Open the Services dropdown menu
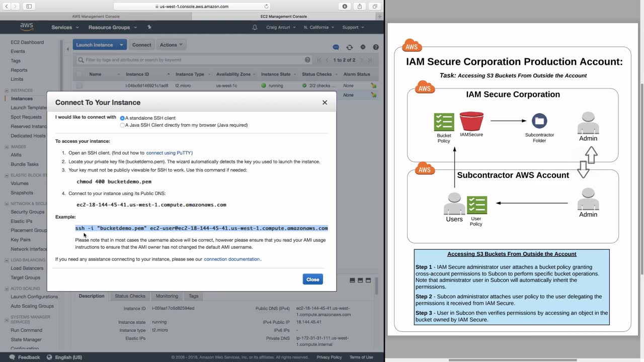The height and width of the screenshot is (362, 644). [x=65, y=27]
